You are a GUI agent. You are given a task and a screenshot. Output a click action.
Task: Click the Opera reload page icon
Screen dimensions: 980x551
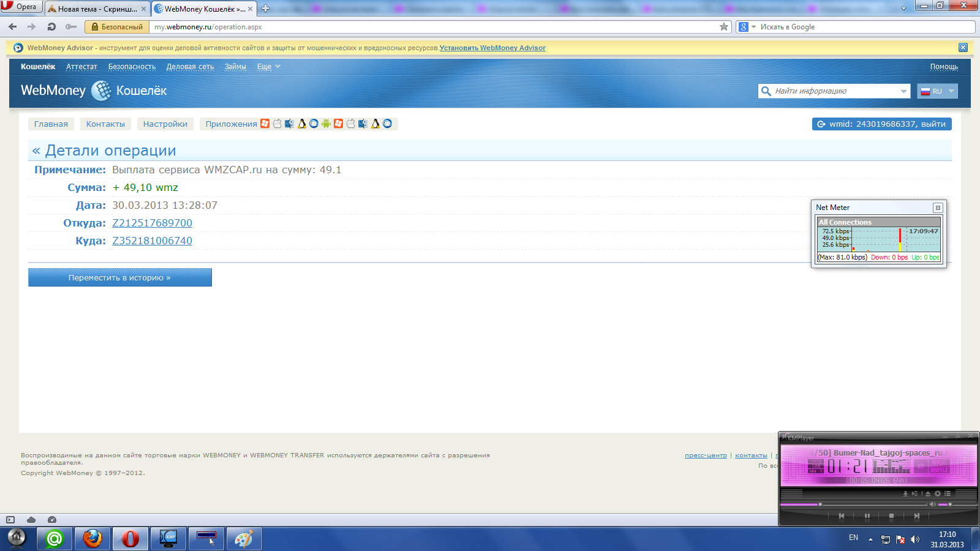pyautogui.click(x=51, y=27)
